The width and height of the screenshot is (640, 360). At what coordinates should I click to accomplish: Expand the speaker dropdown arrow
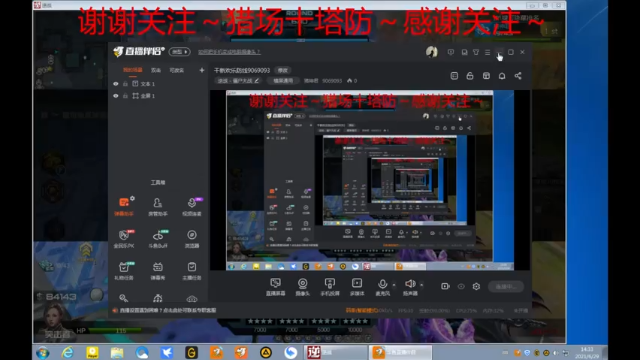click(x=422, y=284)
